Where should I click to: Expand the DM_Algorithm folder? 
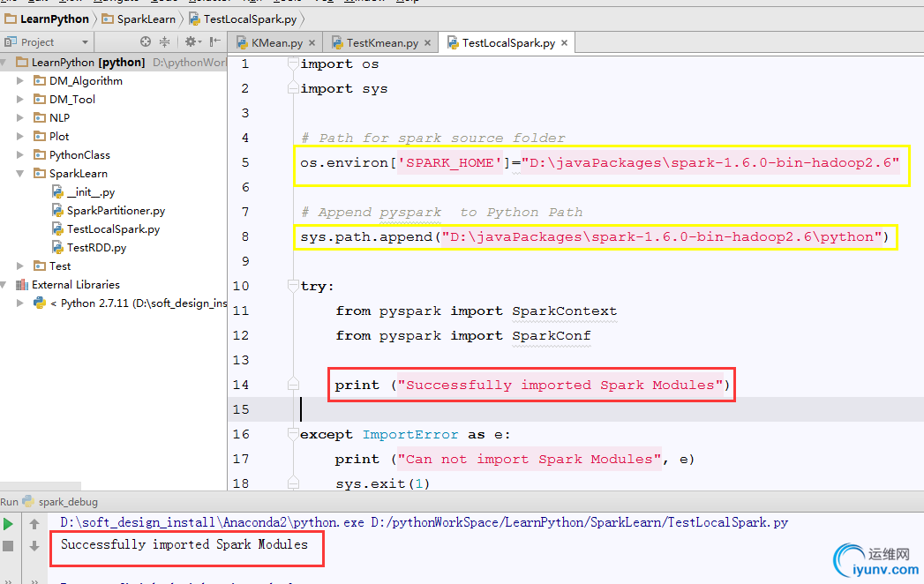coord(20,81)
